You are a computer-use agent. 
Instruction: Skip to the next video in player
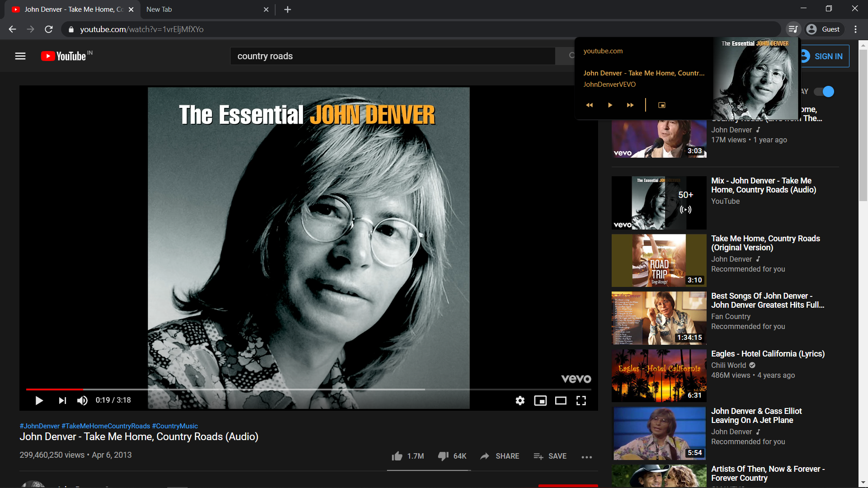(62, 400)
